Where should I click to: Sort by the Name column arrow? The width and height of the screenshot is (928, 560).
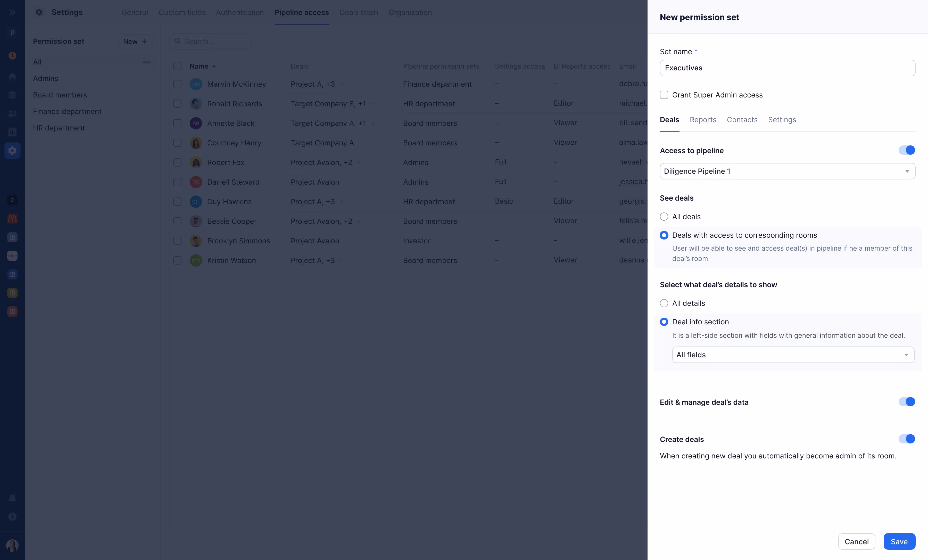click(x=214, y=66)
